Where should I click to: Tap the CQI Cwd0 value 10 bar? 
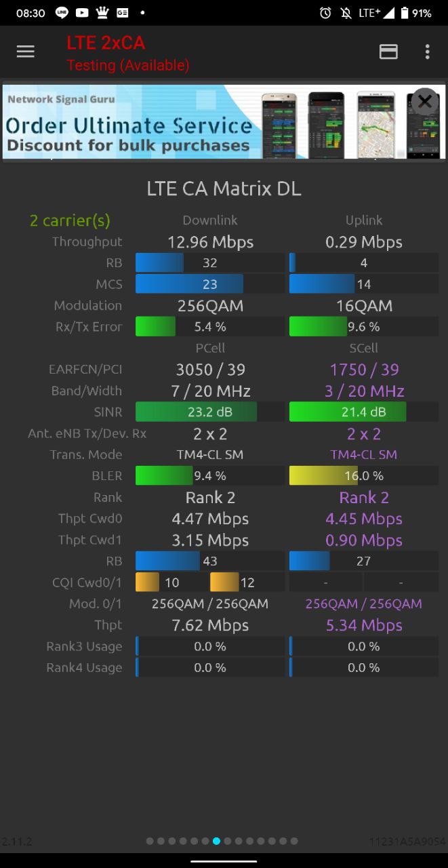(x=172, y=583)
